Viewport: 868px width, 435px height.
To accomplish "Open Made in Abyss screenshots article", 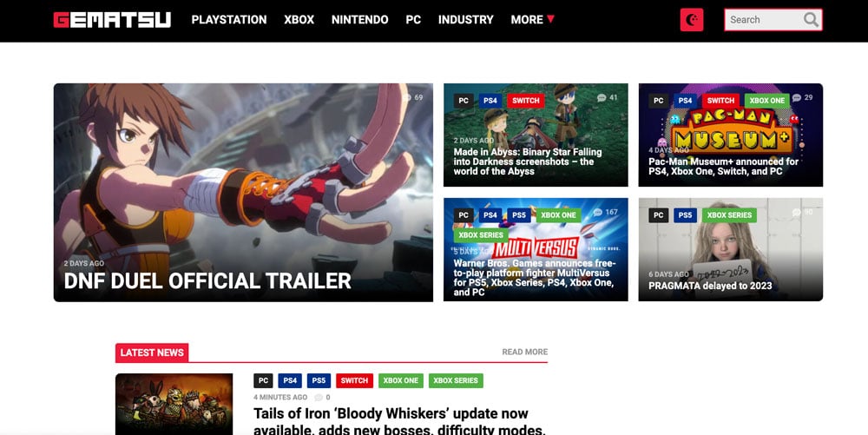I will click(528, 161).
